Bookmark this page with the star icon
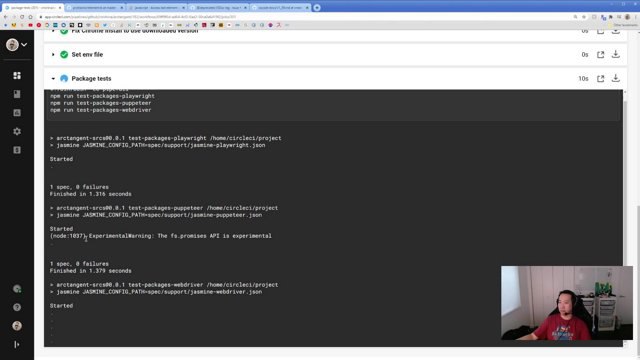The image size is (640, 360). click(x=584, y=17)
